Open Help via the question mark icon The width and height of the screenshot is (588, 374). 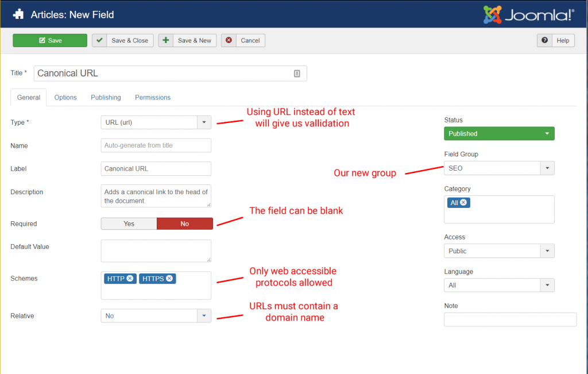(543, 40)
